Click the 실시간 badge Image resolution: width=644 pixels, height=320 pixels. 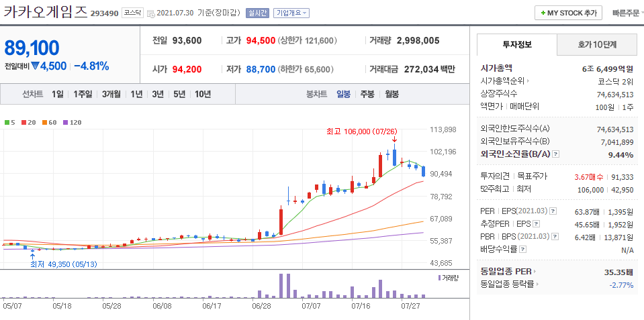257,13
